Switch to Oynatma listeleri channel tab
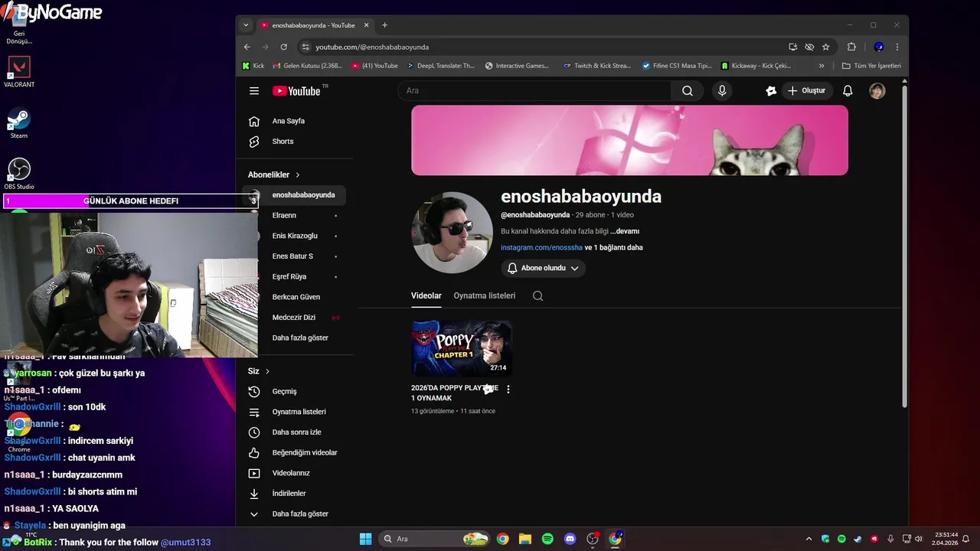 coord(485,295)
